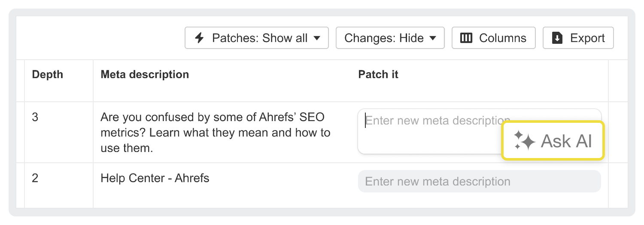Viewport: 644px width, 225px height.
Task: Open the Columns settings button
Action: pyautogui.click(x=494, y=38)
